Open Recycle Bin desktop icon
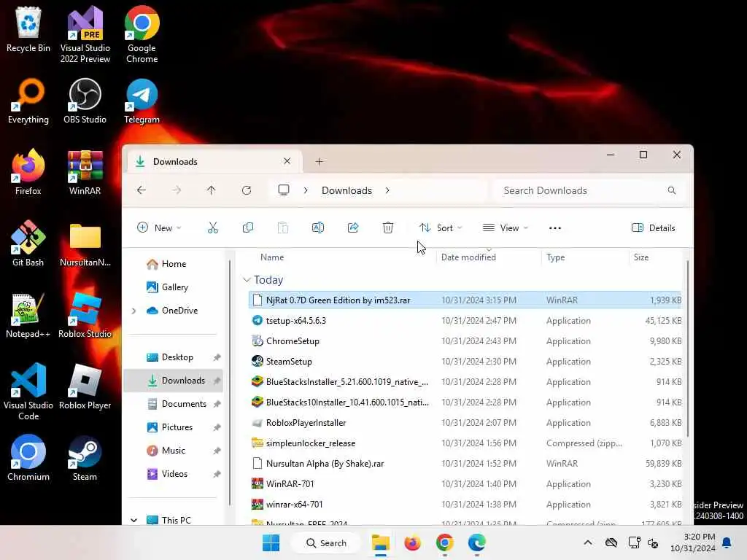 point(28,29)
